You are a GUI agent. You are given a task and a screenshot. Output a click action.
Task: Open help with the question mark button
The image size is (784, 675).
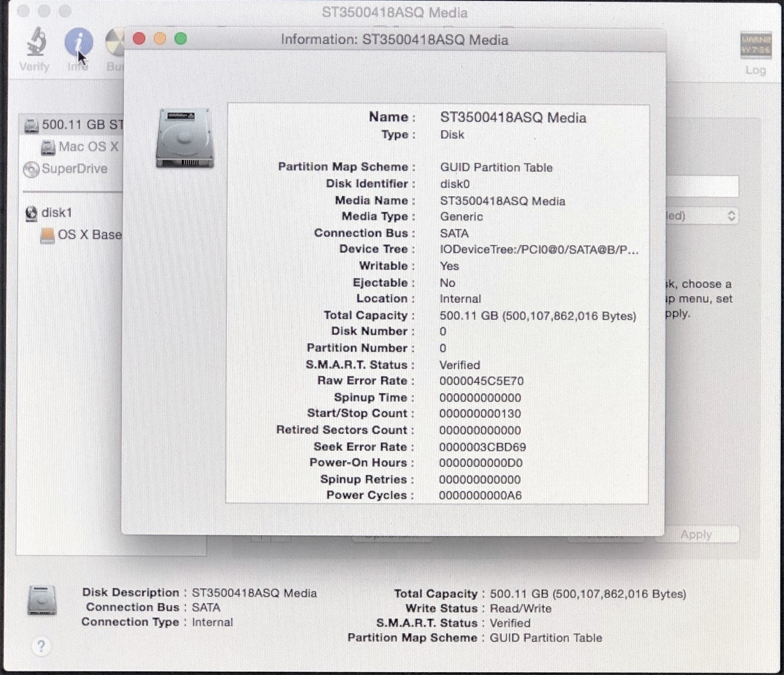coord(41,646)
